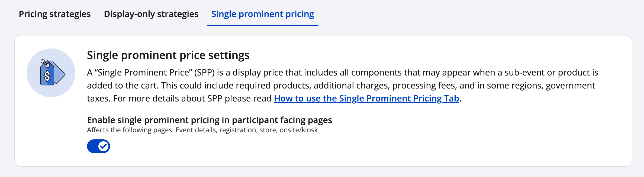Click the dollar sign on the tag

(x=47, y=76)
